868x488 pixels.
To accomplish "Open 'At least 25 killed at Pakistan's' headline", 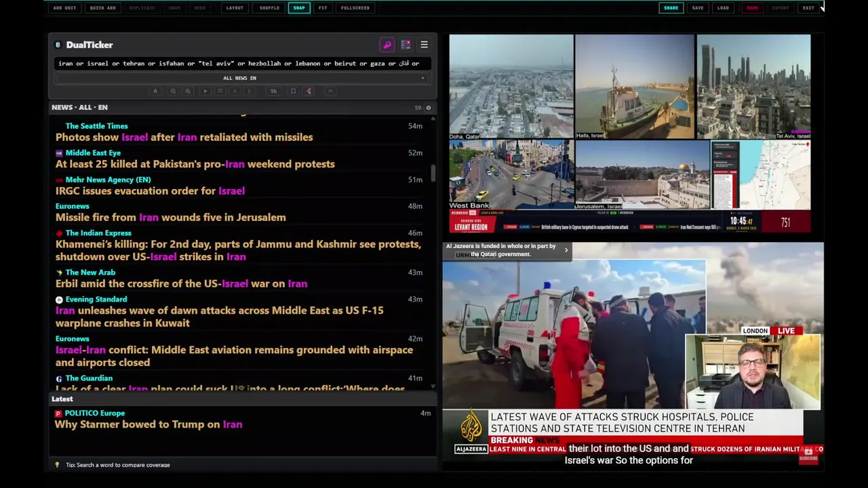I will pyautogui.click(x=195, y=164).
